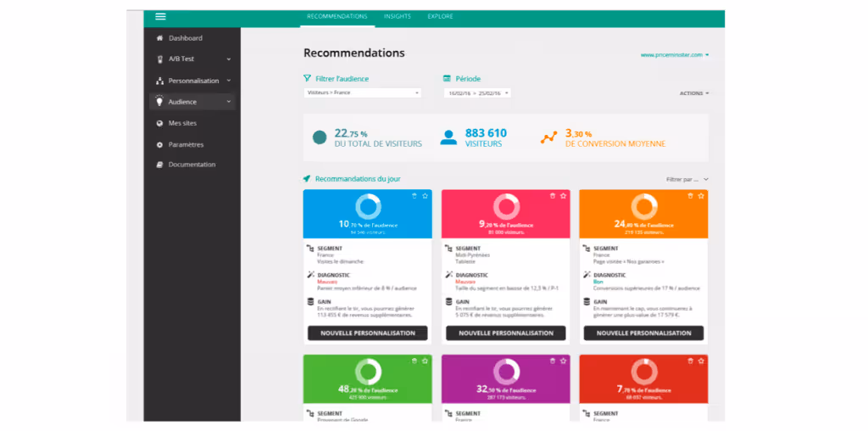Delete the purple 32,50 % recommendation card

[x=552, y=361]
